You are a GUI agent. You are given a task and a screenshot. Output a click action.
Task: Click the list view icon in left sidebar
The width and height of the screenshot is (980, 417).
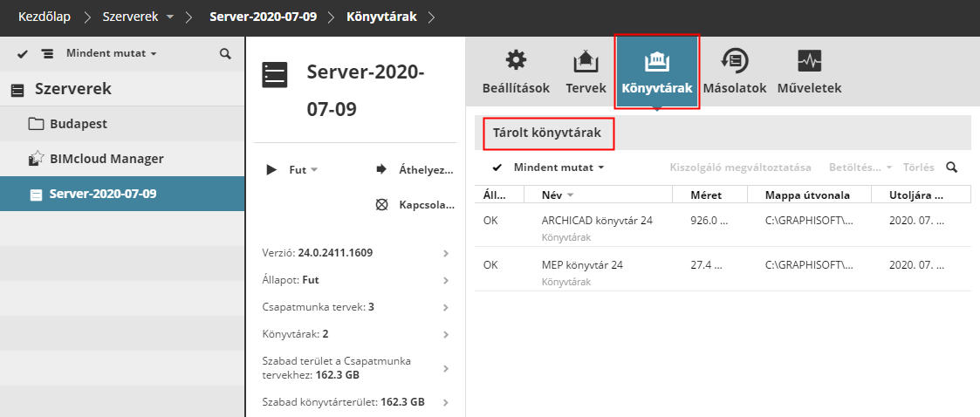tap(47, 54)
